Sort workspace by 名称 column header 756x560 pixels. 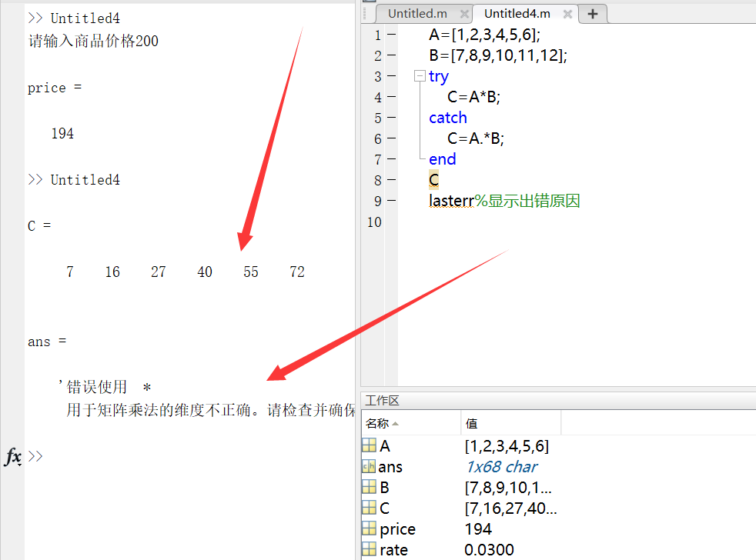[x=411, y=423]
